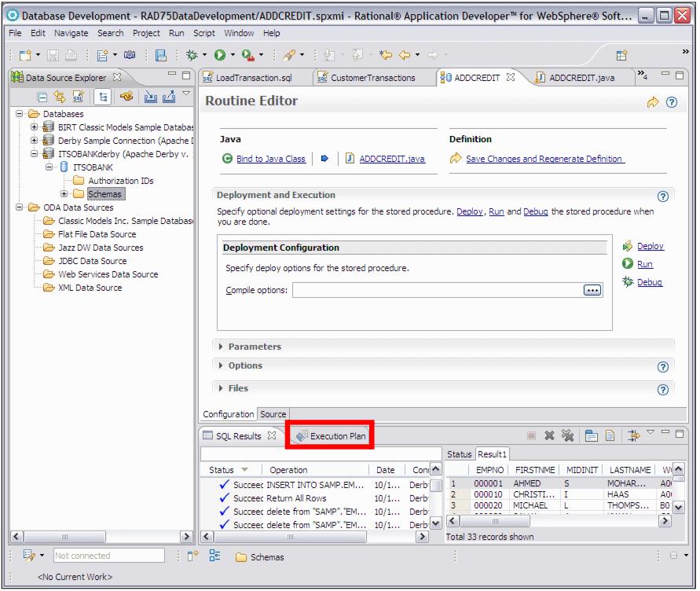The image size is (700, 591).
Task: Collapse the ITSOBANKderby database node
Action: (x=35, y=154)
